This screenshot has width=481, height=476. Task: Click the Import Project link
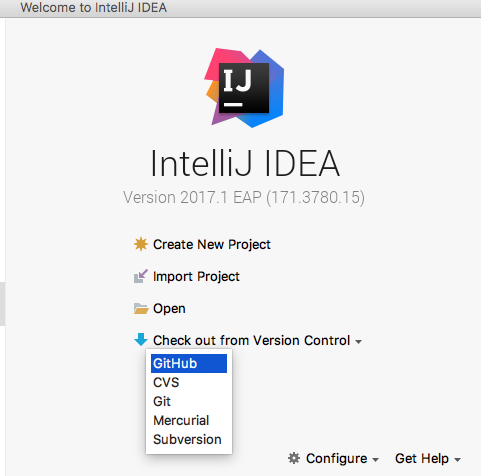pyautogui.click(x=196, y=277)
